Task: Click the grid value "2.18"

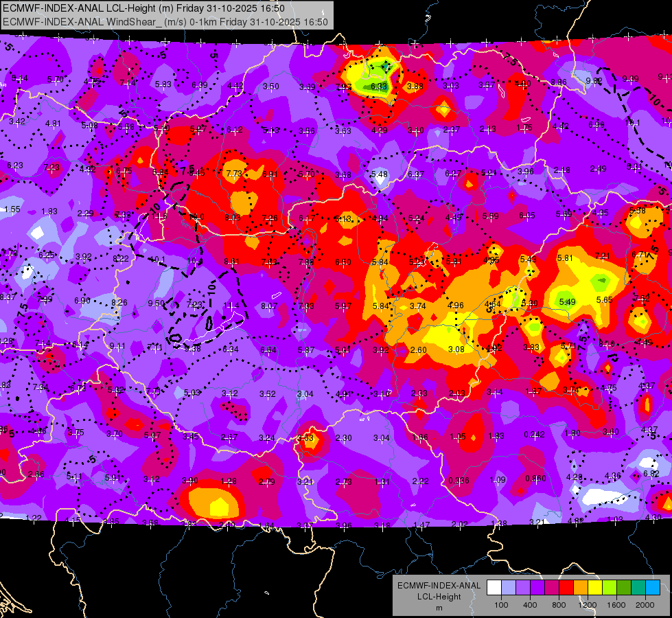Action: [x=561, y=170]
